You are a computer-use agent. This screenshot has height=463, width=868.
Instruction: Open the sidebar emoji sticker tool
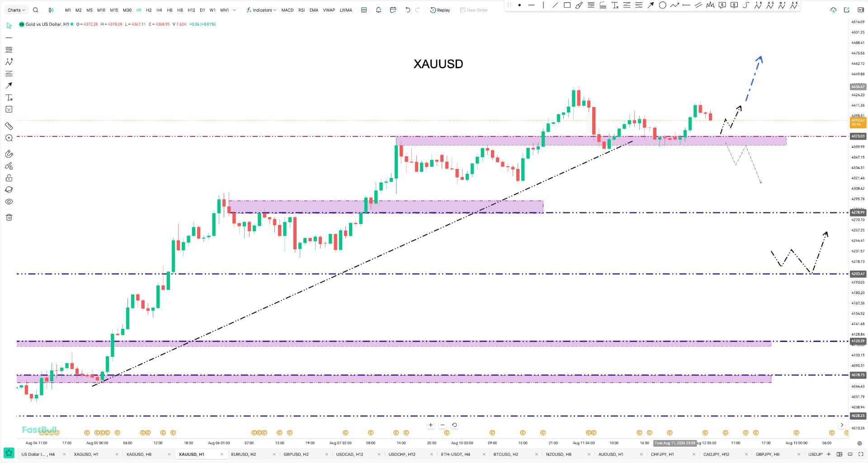point(9,109)
